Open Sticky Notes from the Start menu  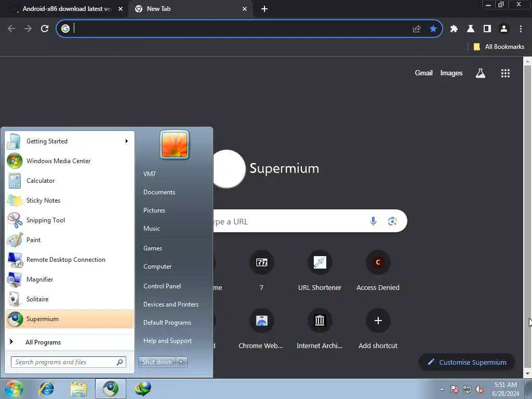pos(70,200)
